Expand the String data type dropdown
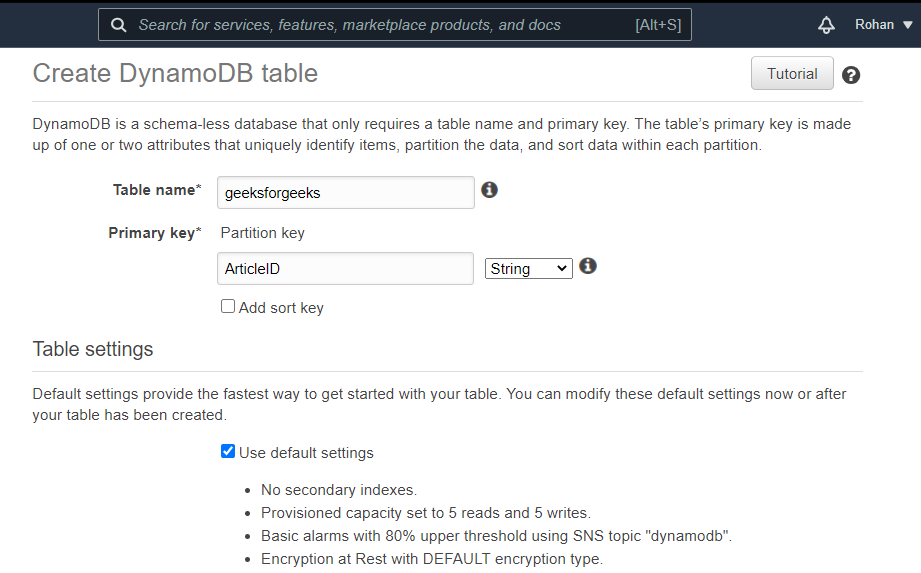921x573 pixels. point(528,268)
